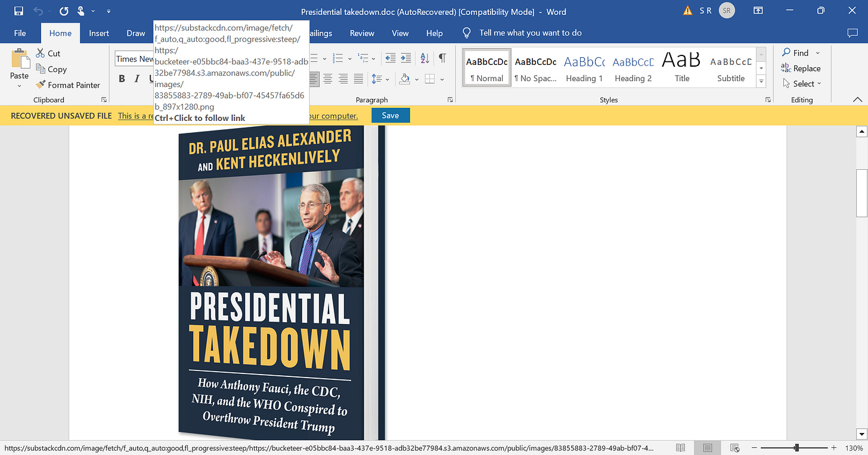Click the zoom slider handle

tap(796, 448)
